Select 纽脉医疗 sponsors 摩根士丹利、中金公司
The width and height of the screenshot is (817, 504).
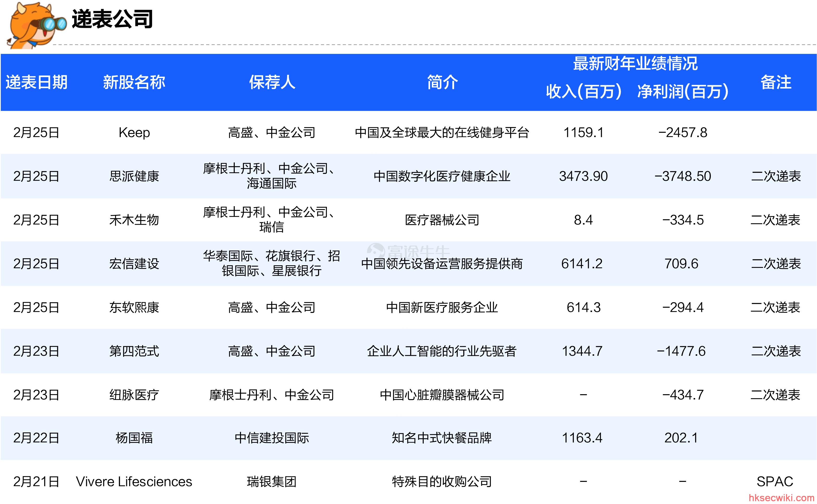click(272, 395)
